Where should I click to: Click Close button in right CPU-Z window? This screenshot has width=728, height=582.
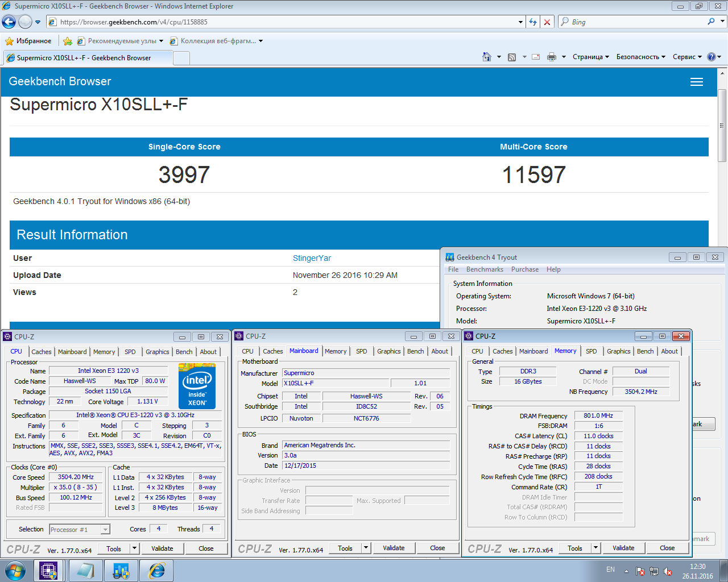tap(667, 548)
